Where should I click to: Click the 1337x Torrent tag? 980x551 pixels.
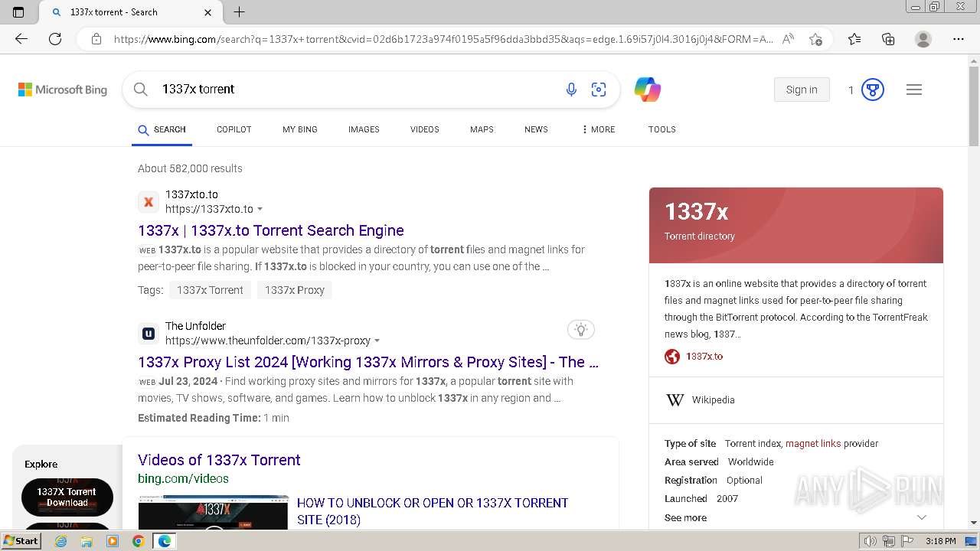coord(210,290)
